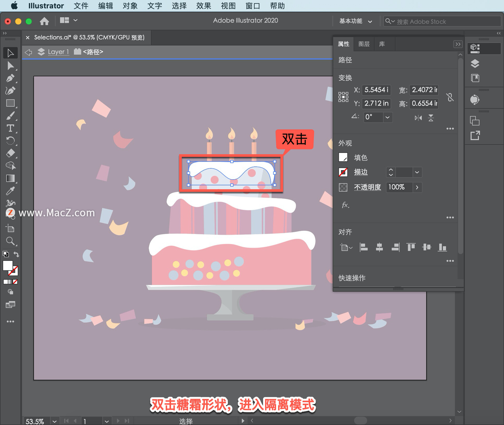Select the Paintbrush tool
The height and width of the screenshot is (425, 504).
click(10, 116)
